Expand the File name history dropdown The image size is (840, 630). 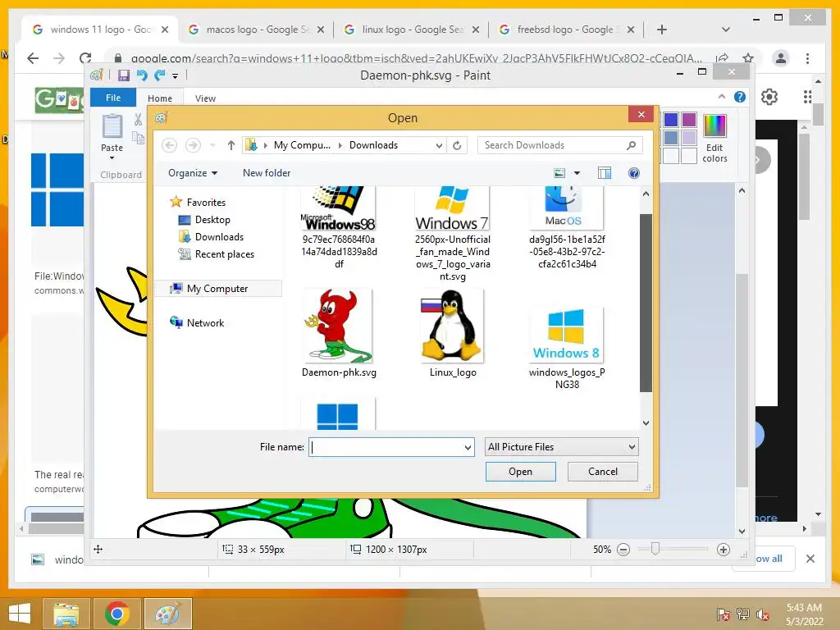click(468, 447)
